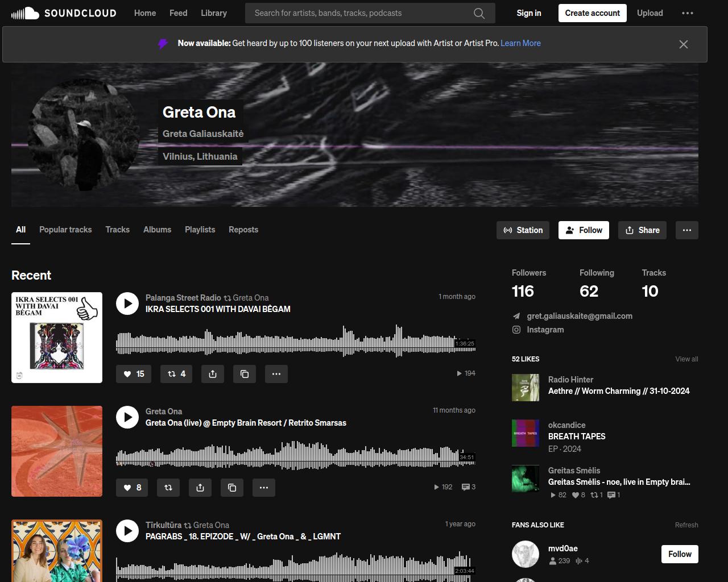
Task: Click the search magnifier icon
Action: tap(479, 13)
